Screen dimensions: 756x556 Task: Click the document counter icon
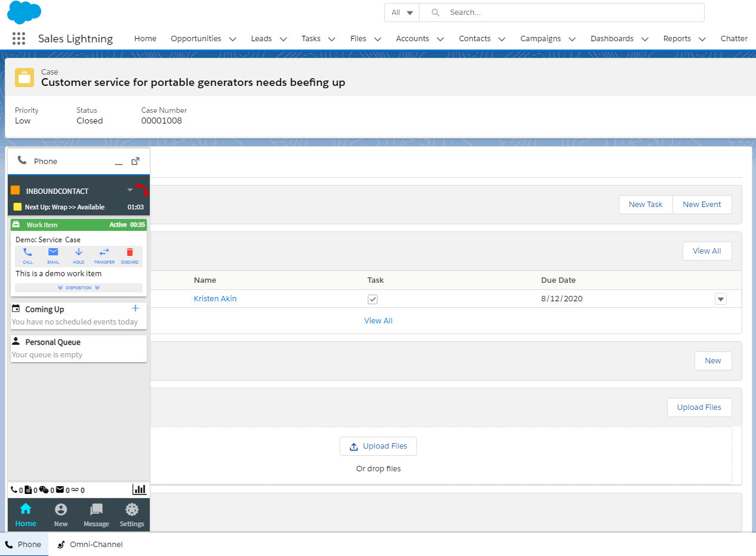(x=28, y=490)
